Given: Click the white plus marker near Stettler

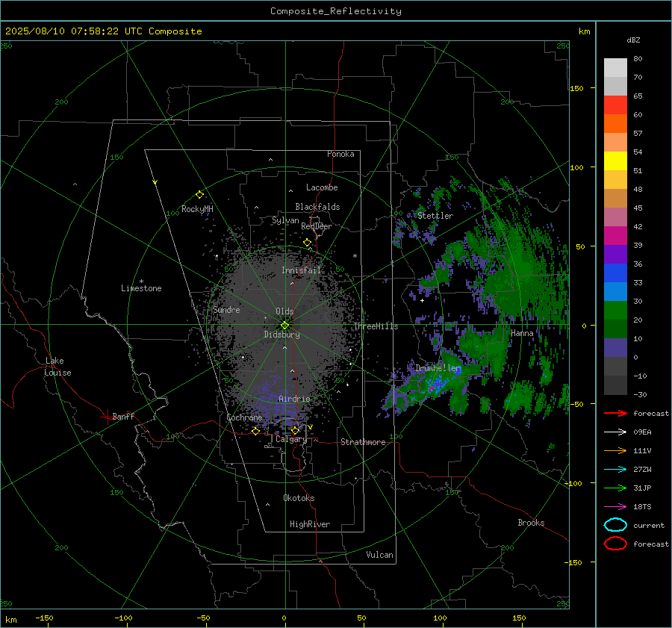Looking at the screenshot, I should [422, 300].
